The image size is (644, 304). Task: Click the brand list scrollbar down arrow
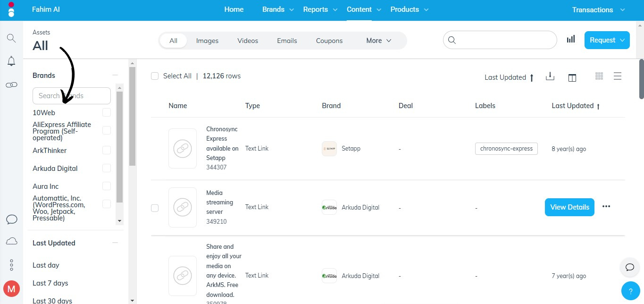[119, 220]
